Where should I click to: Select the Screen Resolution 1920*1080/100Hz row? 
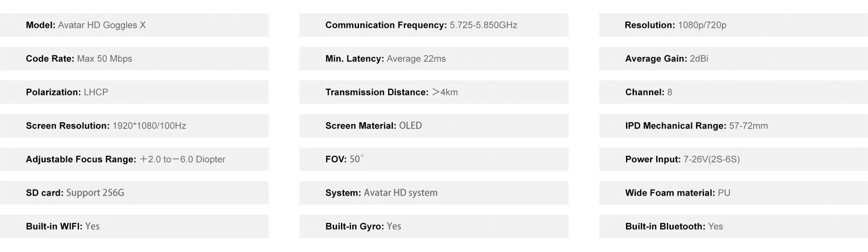point(134,126)
